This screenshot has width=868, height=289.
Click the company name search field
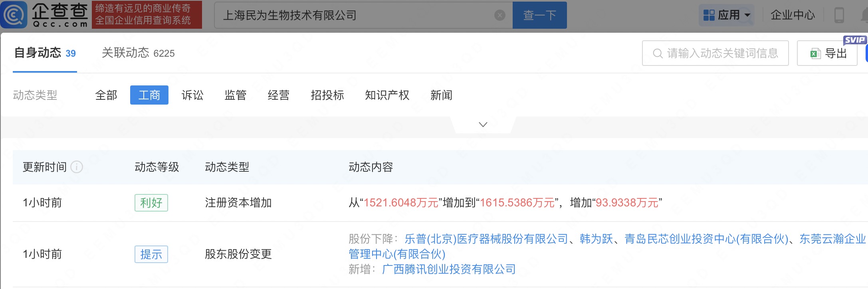[355, 15]
